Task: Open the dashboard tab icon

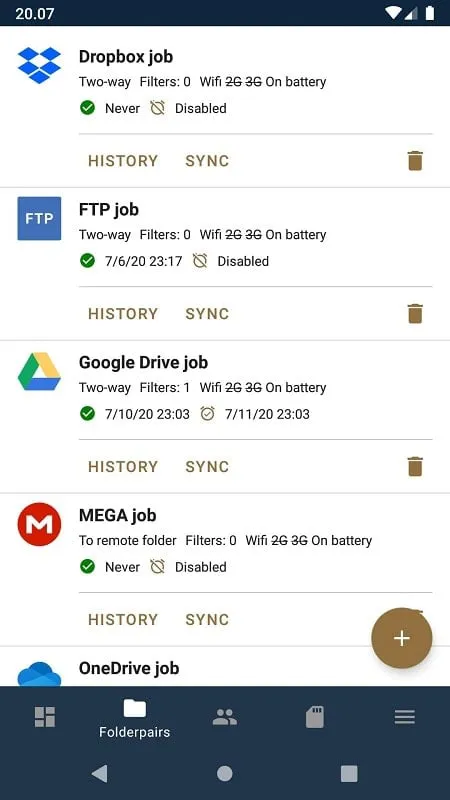Action: (x=45, y=717)
